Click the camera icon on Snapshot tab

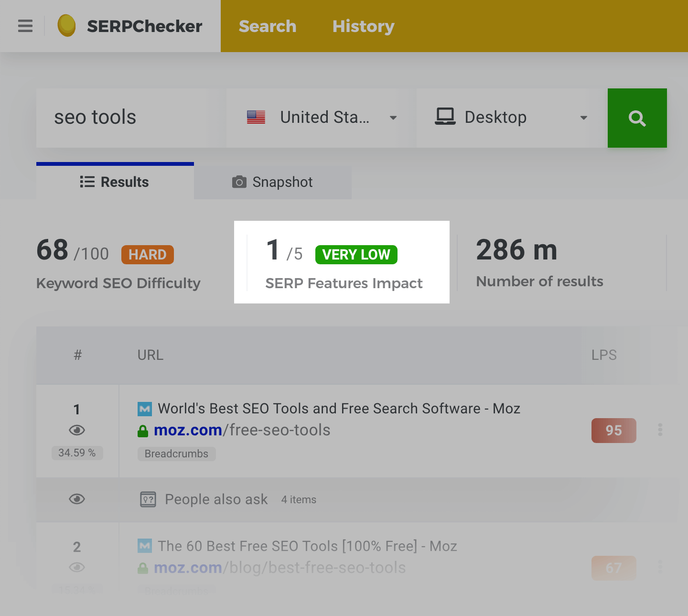239,182
